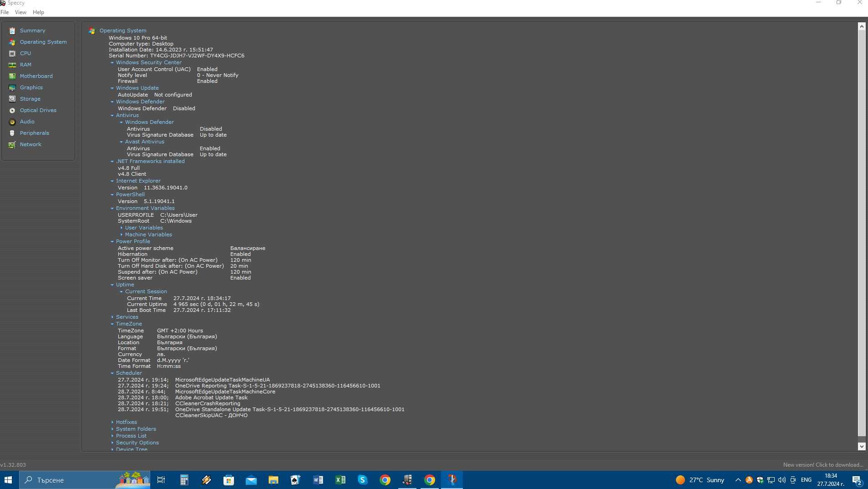Launch Word from the taskbar
The image size is (868, 489).
point(318,480)
